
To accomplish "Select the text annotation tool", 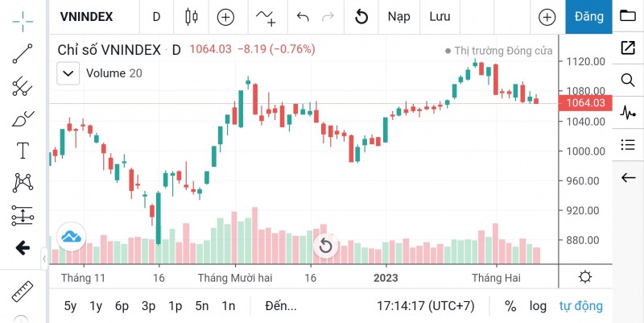I will pos(23,151).
